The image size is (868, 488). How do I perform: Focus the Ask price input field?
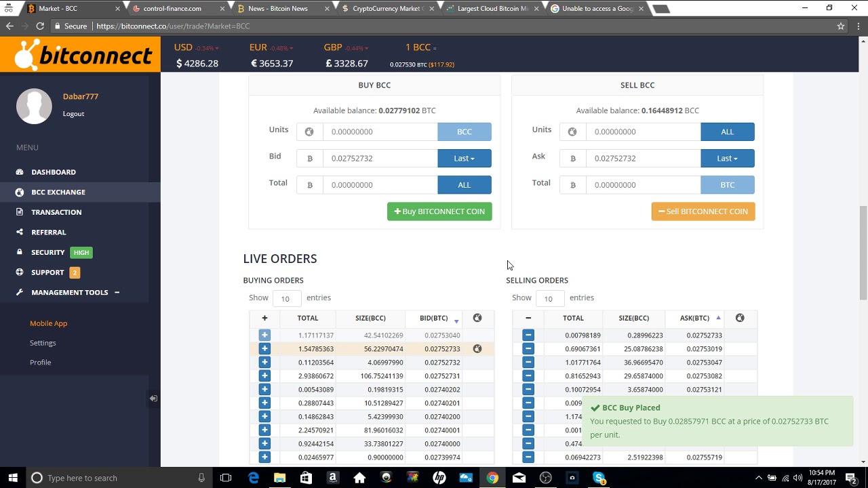click(643, 158)
